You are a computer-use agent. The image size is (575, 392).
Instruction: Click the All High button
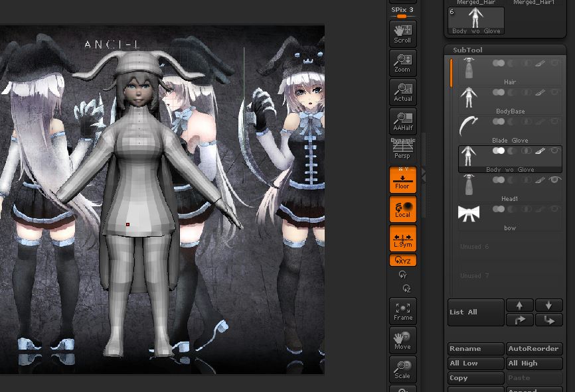[534, 363]
